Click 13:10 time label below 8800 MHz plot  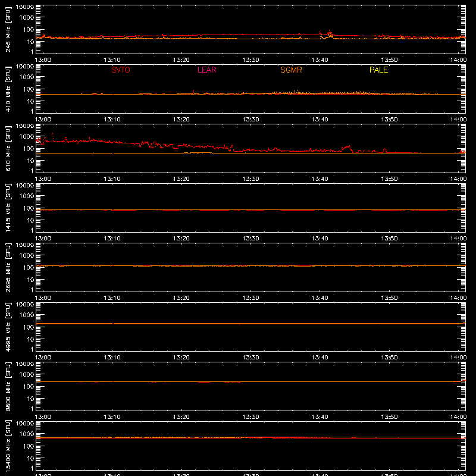pos(112,417)
